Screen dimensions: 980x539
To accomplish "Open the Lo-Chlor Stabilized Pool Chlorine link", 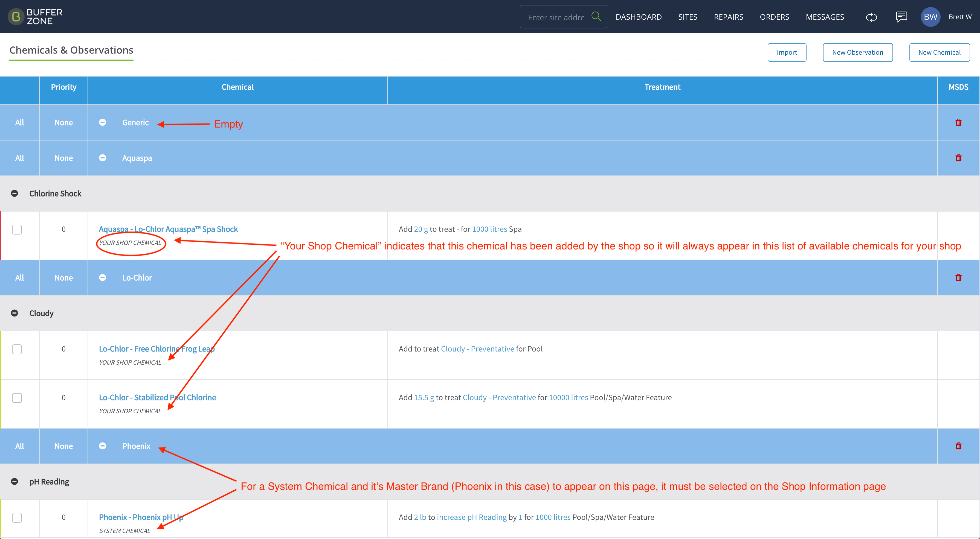I will click(x=158, y=398).
